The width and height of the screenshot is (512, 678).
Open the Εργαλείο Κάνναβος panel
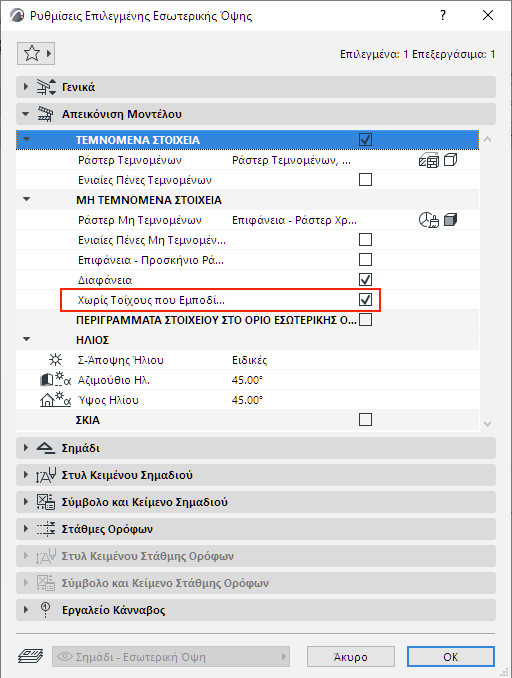(x=256, y=610)
